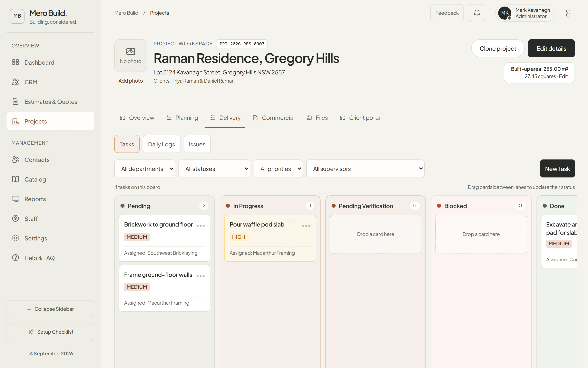Open options menu on Frame ground-floor walls card

tap(200, 276)
